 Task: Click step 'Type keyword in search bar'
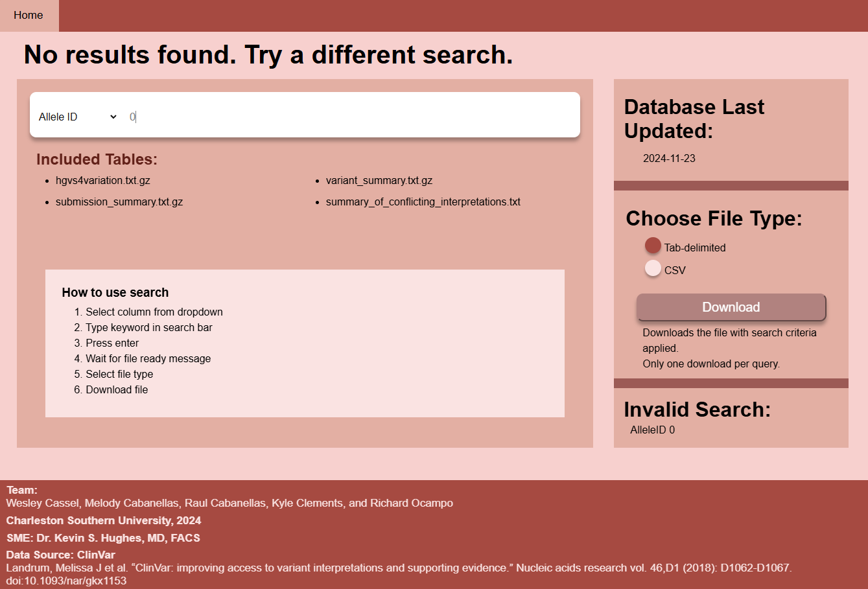(x=149, y=327)
